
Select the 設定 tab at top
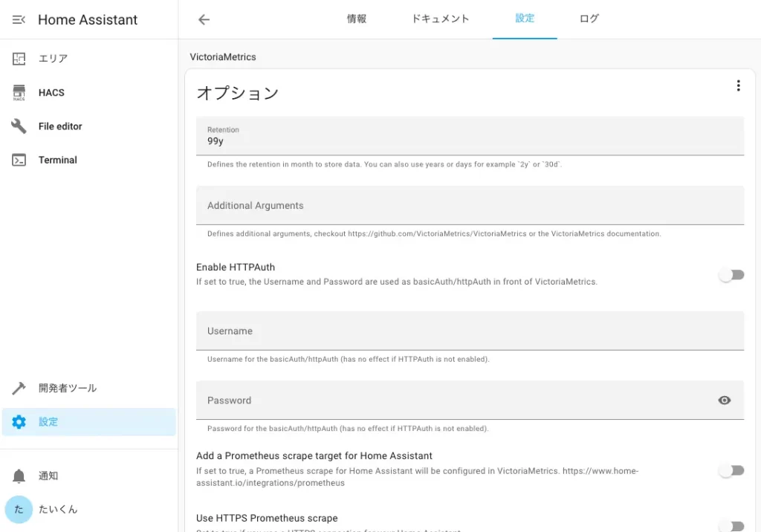click(525, 19)
